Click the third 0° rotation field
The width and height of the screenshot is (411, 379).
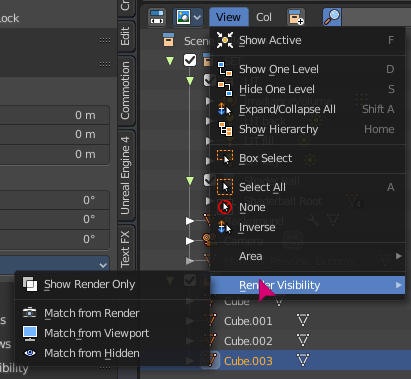tap(55, 239)
